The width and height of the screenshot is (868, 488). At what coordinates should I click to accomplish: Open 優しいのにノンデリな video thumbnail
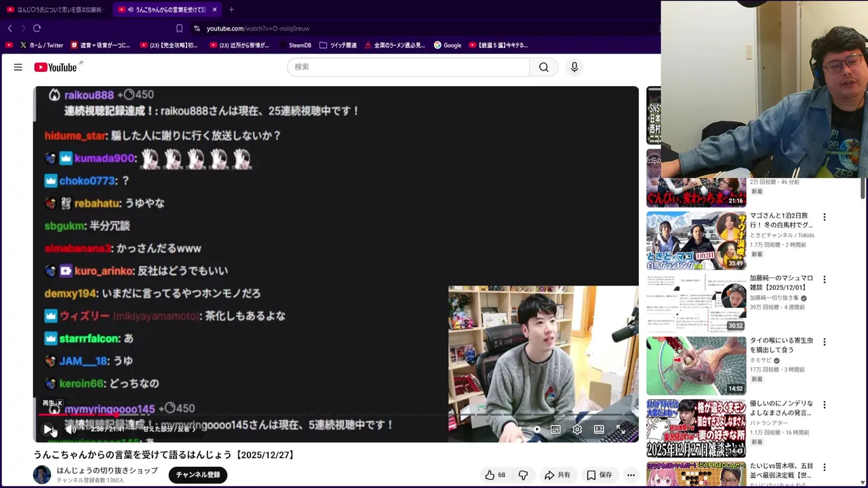[696, 428]
